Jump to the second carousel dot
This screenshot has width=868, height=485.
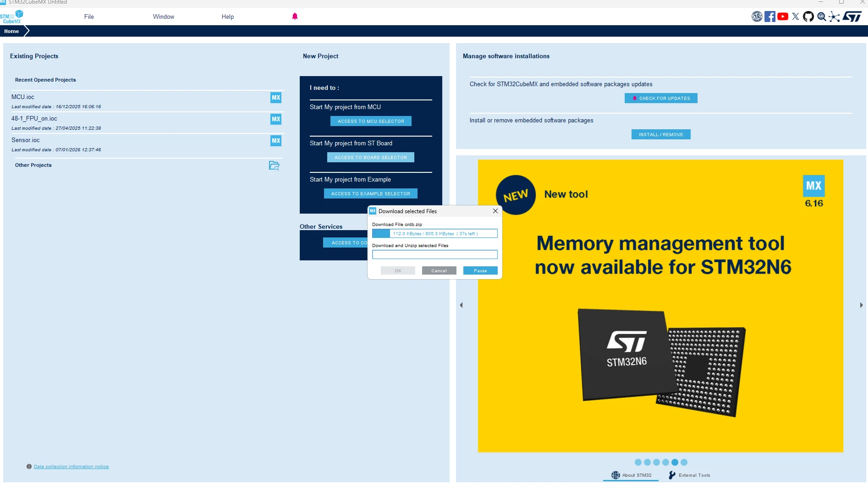647,463
